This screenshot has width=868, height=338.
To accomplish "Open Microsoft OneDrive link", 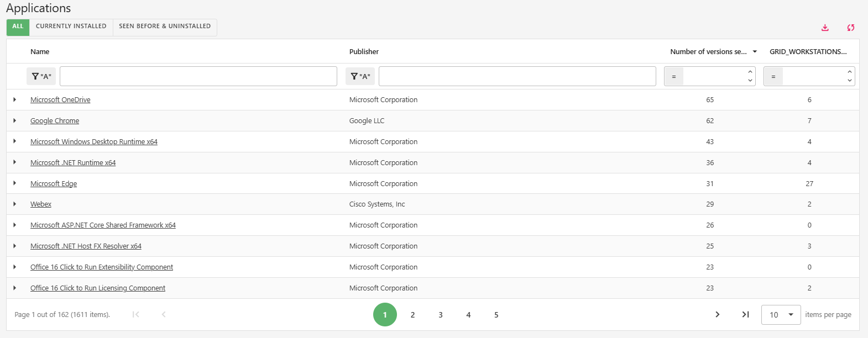I will click(x=60, y=100).
